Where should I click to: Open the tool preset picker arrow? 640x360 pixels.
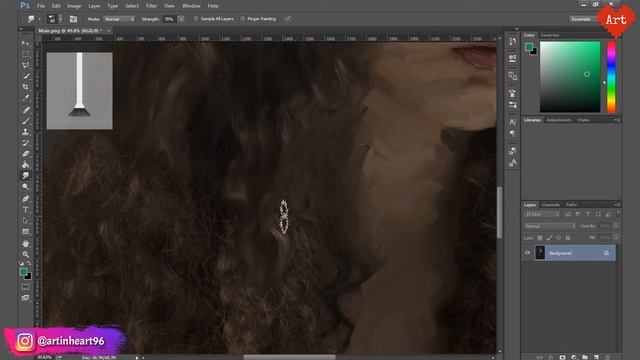click(40, 19)
